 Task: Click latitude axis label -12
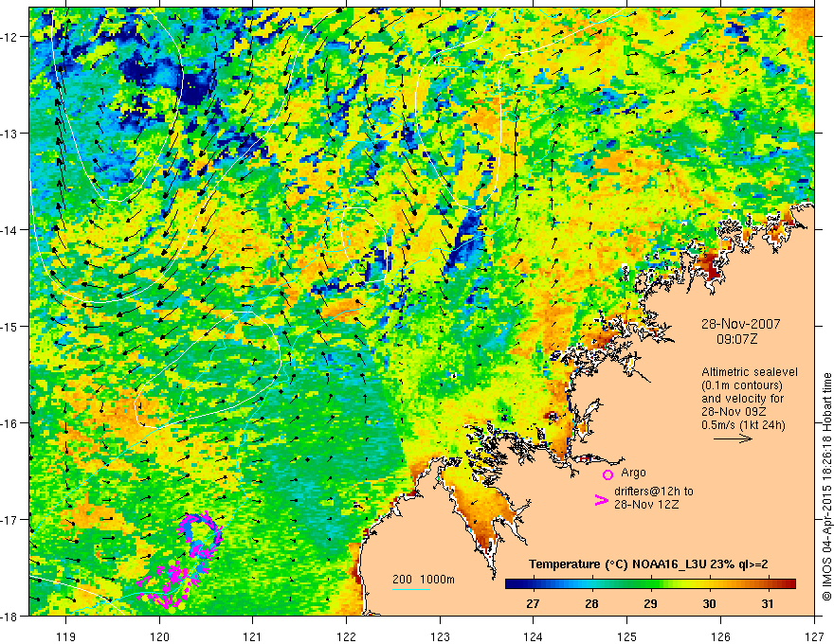(9, 37)
